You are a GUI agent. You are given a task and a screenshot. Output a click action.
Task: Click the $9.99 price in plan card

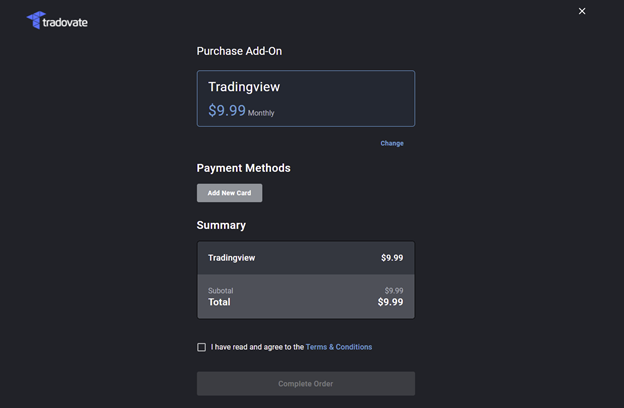coord(227,110)
